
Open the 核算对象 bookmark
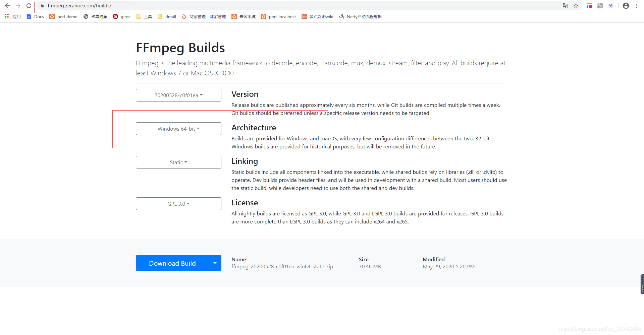click(95, 16)
